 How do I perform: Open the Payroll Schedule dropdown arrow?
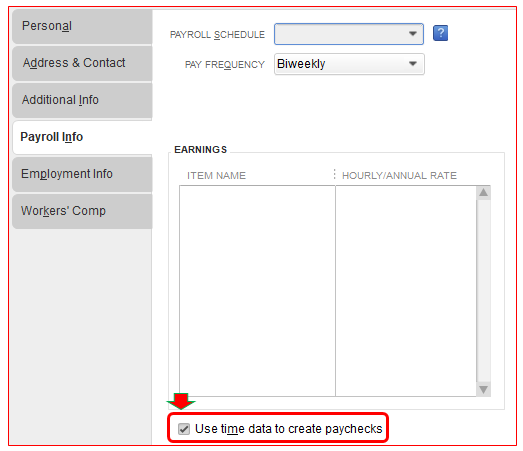(413, 34)
